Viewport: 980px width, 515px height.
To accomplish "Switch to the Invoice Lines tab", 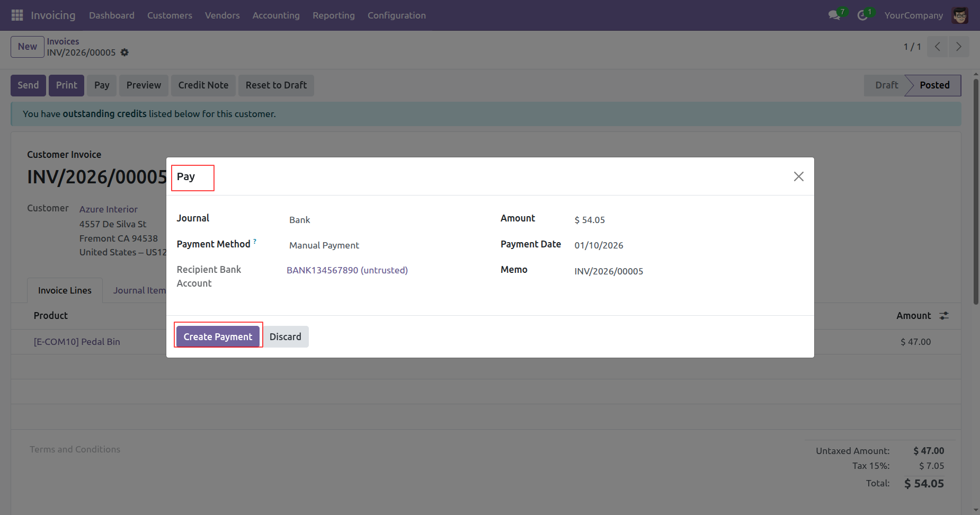I will point(65,290).
